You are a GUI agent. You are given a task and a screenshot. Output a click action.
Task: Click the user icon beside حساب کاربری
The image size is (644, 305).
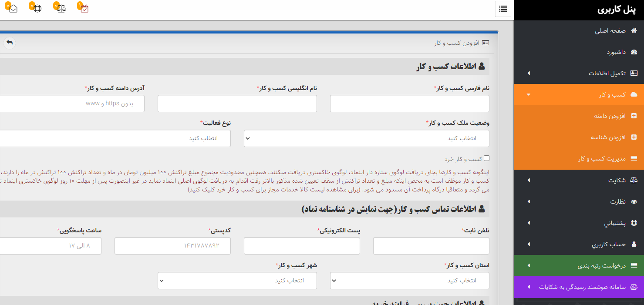pyautogui.click(x=634, y=245)
